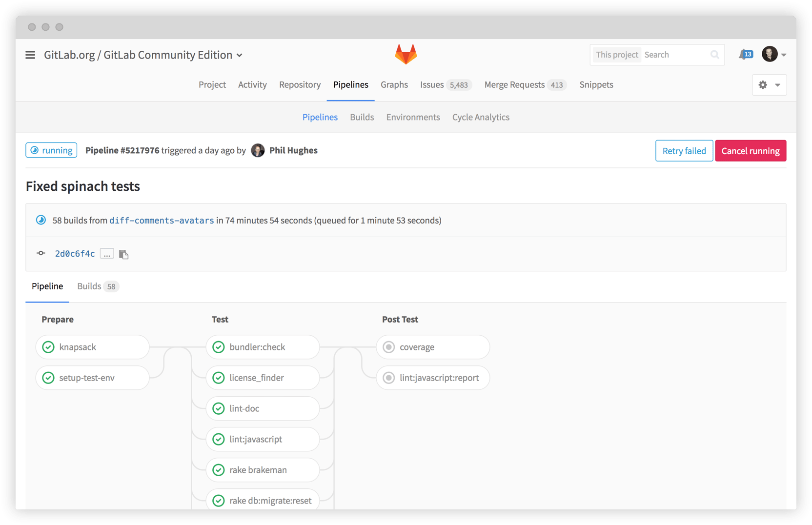Open the Cycle Analytics sub-navigation link

coord(481,117)
